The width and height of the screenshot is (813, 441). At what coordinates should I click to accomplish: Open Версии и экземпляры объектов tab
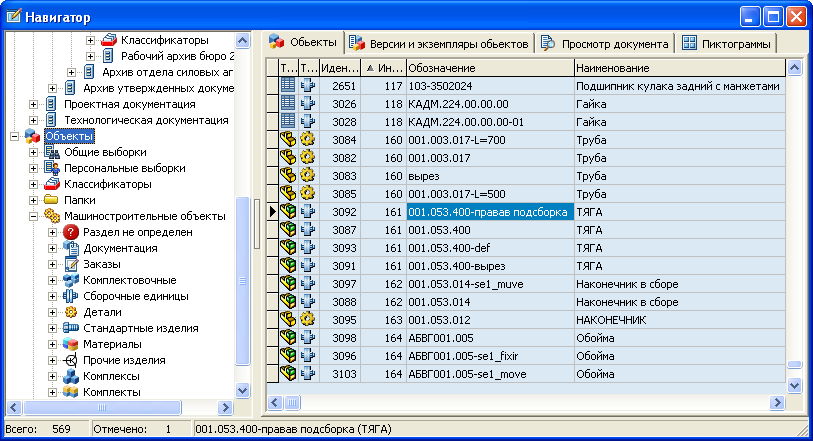[x=438, y=44]
